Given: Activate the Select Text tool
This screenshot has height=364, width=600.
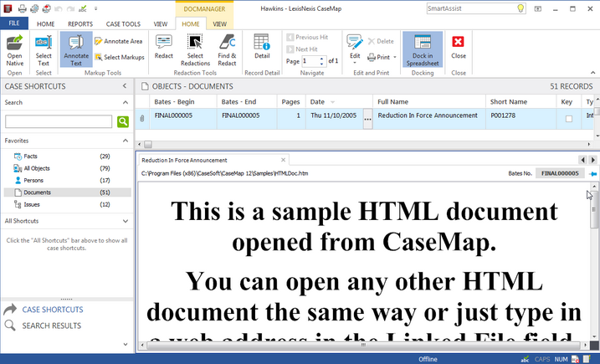Looking at the screenshot, I should pos(44,49).
